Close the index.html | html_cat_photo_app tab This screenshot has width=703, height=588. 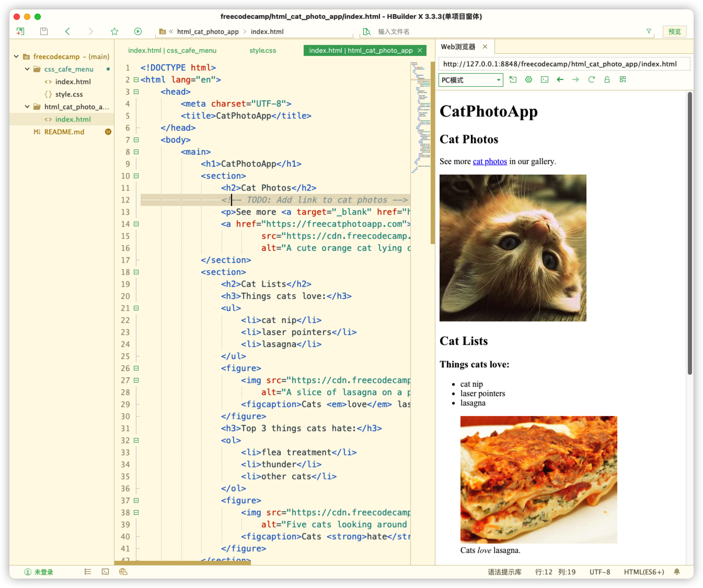(420, 50)
